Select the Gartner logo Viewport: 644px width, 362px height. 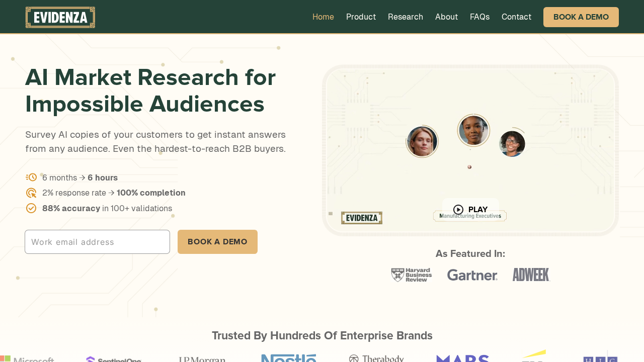[472, 275]
